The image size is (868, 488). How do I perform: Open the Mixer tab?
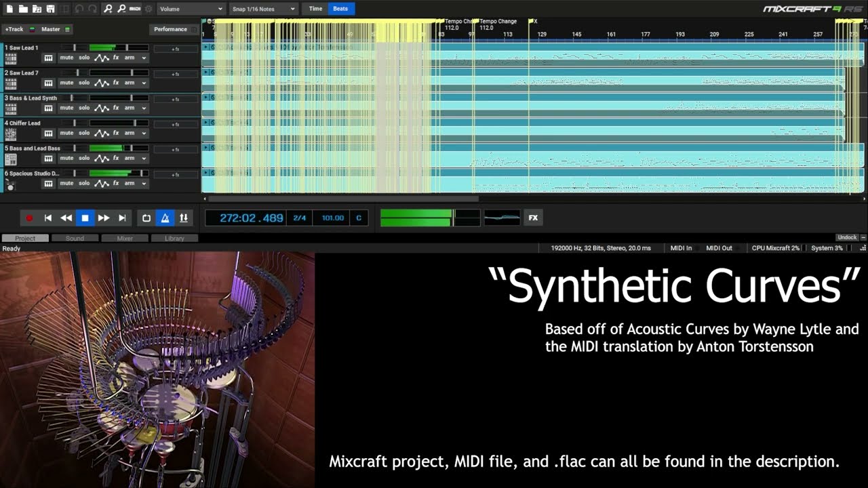coord(125,239)
